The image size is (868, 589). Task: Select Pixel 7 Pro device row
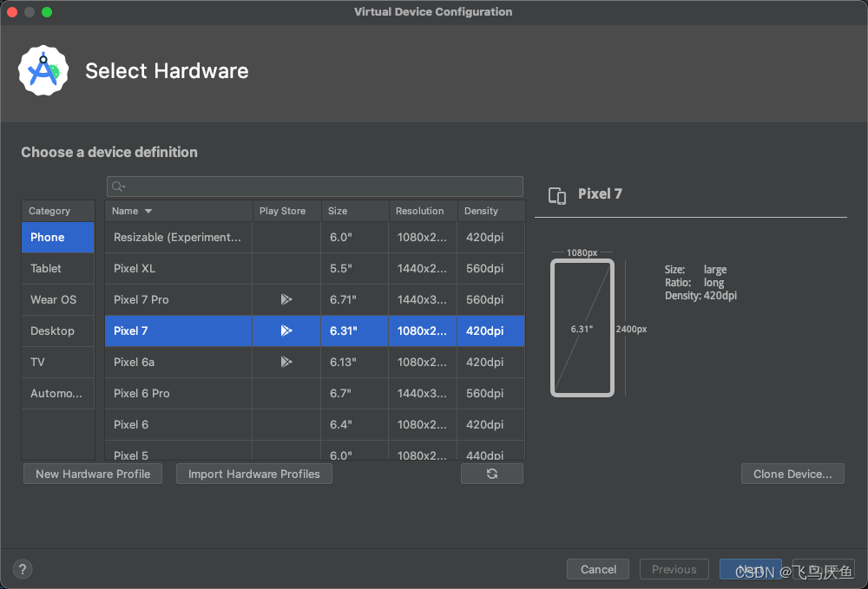pyautogui.click(x=315, y=300)
